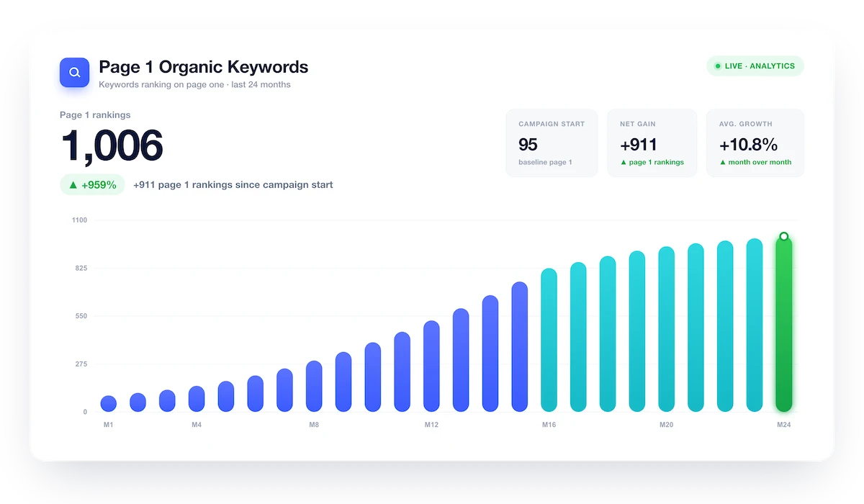
Task: Click the blue search magnifier icon
Action: (x=74, y=73)
